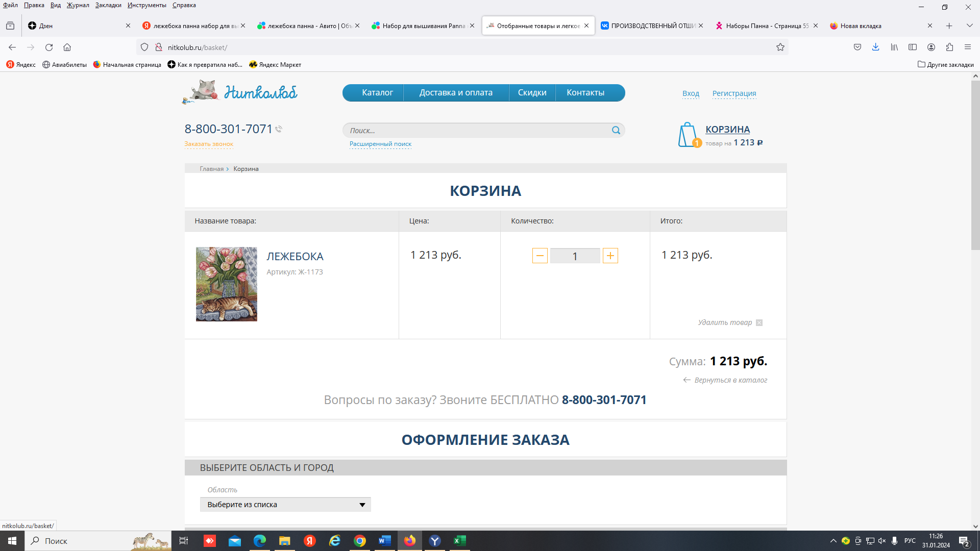
Task: Go to browser home page
Action: pos(67,47)
